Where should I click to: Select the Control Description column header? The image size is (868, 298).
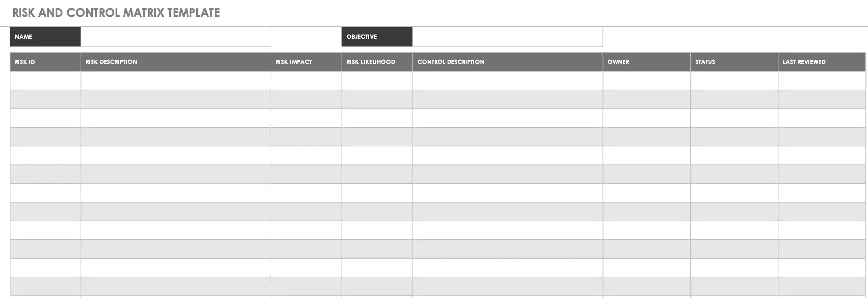coord(507,62)
